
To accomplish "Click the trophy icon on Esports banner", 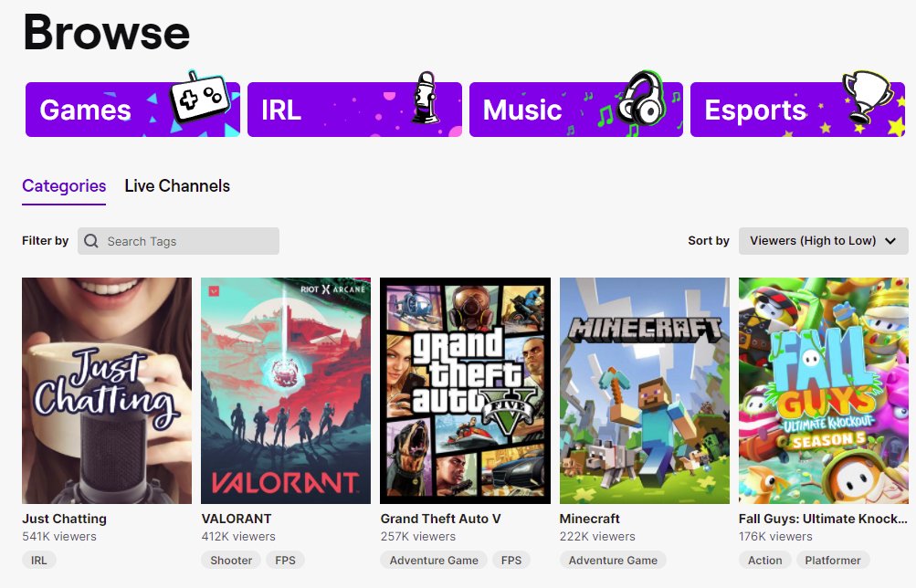I will pyautogui.click(x=867, y=96).
